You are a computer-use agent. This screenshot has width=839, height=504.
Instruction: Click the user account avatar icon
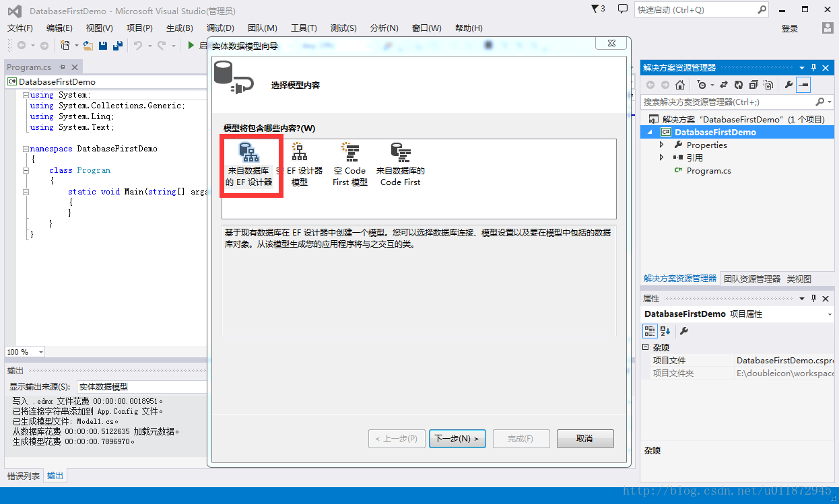(x=828, y=28)
